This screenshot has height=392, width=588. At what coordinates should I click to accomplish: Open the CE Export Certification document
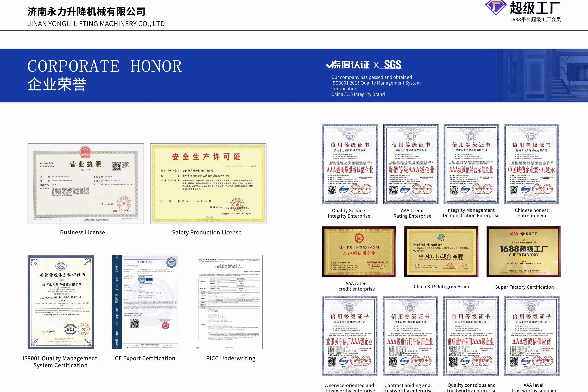point(145,302)
